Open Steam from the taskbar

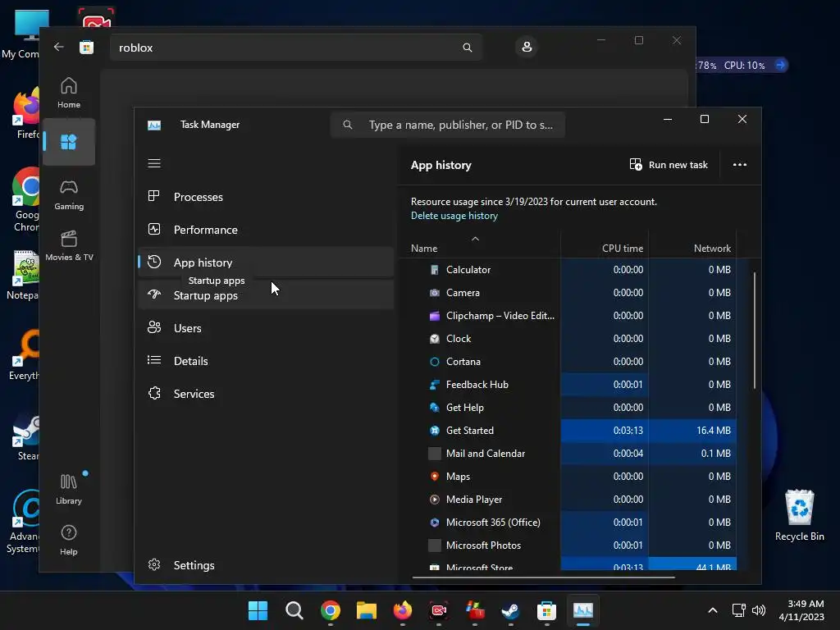coord(510,610)
